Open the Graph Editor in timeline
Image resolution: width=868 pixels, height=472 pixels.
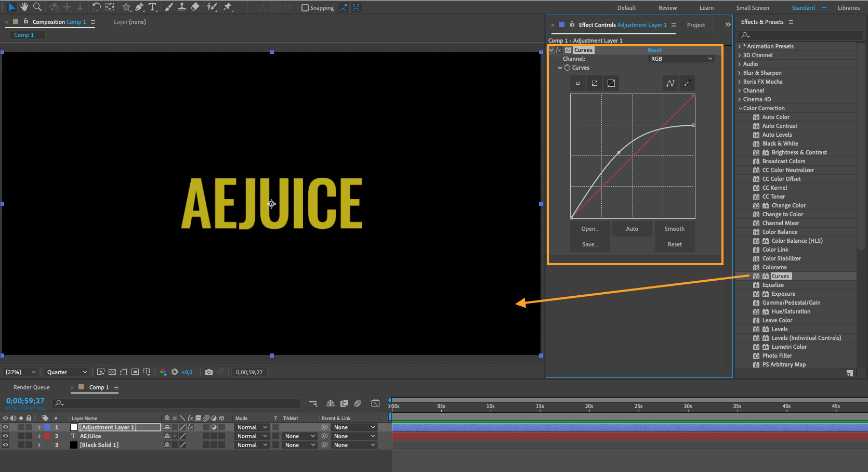point(375,403)
